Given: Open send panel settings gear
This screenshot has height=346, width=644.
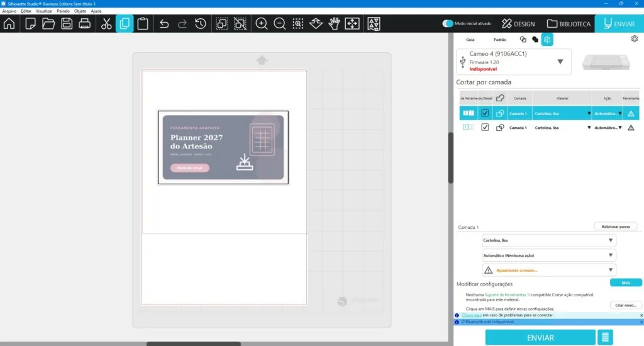Looking at the screenshot, I should 635,38.
